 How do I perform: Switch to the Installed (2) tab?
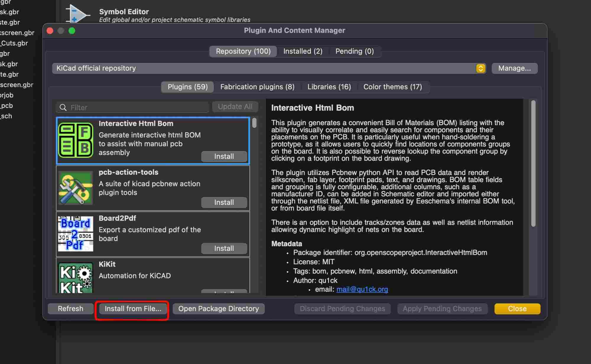(303, 51)
